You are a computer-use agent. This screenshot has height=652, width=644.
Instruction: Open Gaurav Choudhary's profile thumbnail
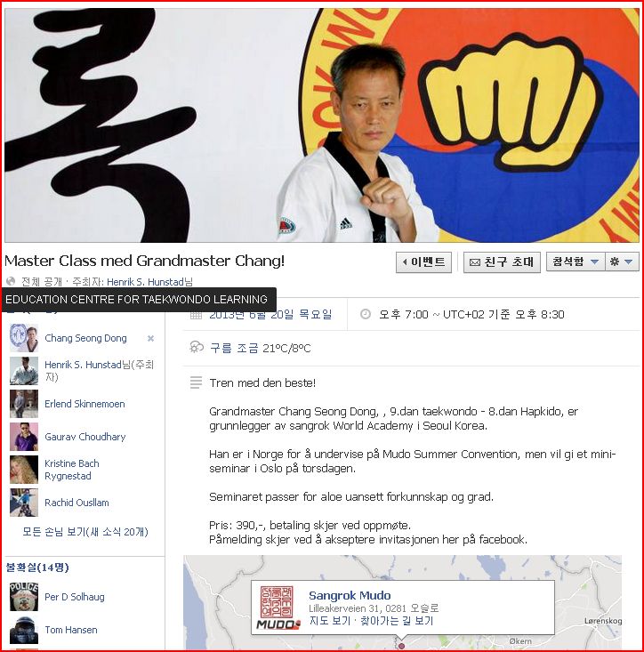tap(24, 437)
